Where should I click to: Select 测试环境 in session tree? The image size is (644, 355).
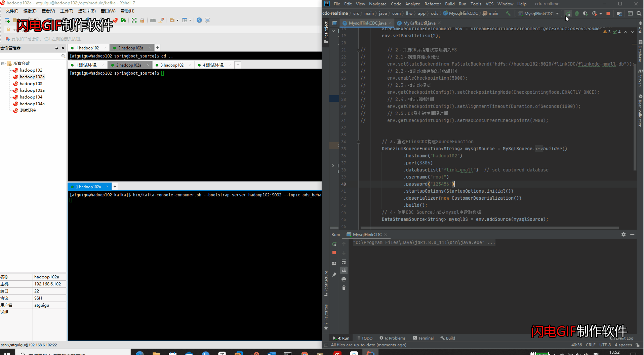28,111
